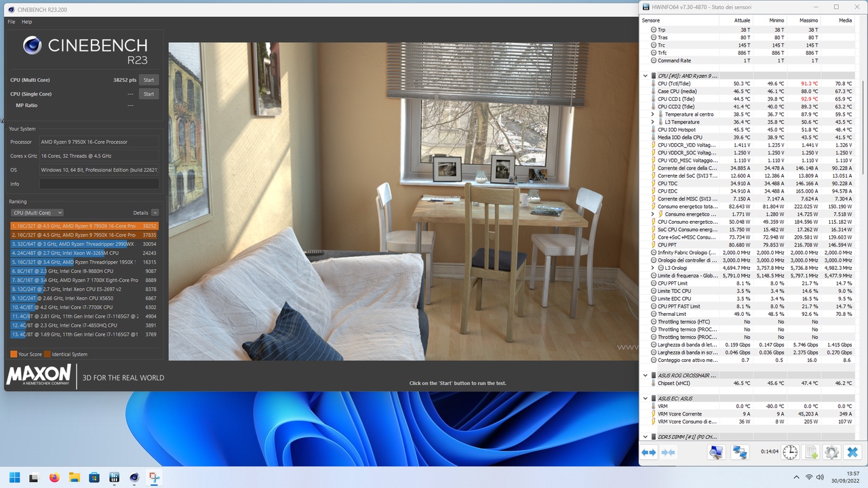Viewport: 868px width, 488px height.
Task: Click Sensore column header
Action: 679,20
